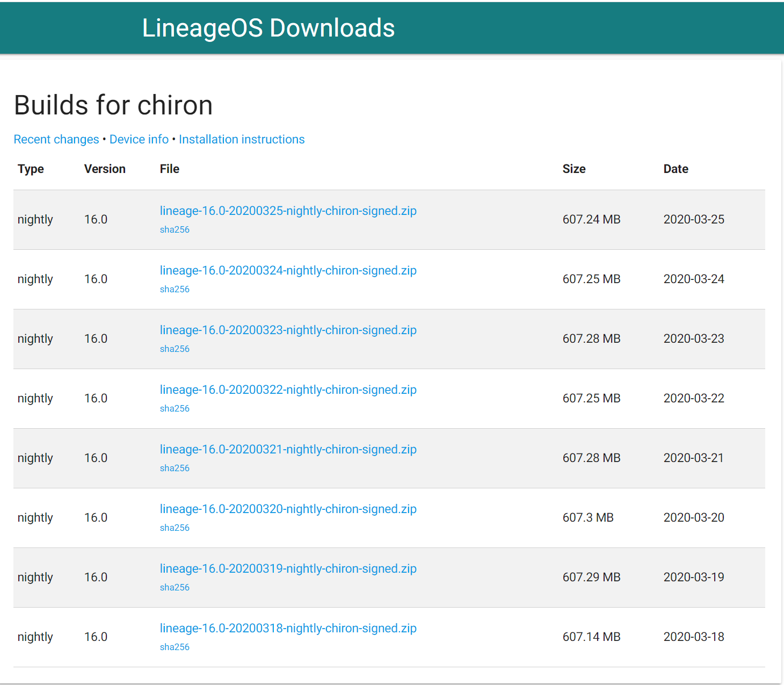Viewport: 784px width, 685px height.
Task: Download lineage-16.0-20200321-nightly-chiron-signed.zip
Action: pyautogui.click(x=288, y=450)
